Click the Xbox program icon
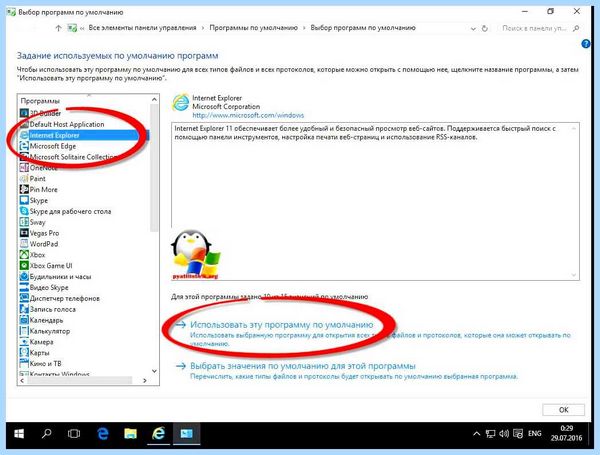The width and height of the screenshot is (600, 455). click(24, 254)
